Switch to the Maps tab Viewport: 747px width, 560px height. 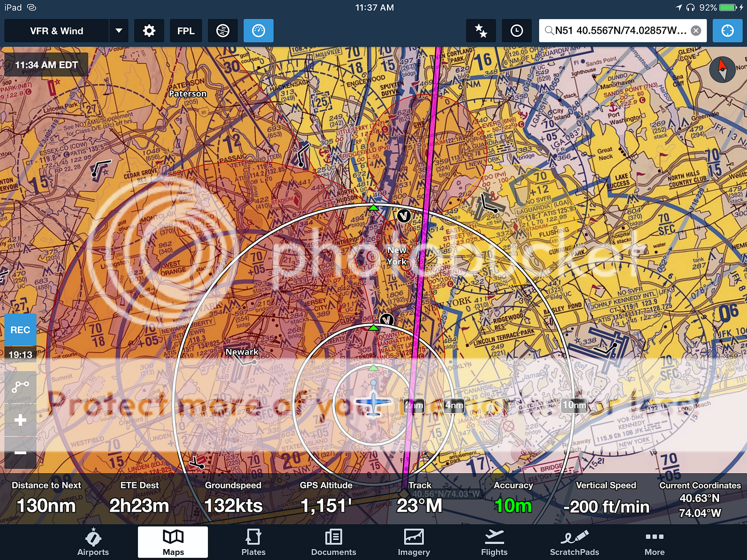coord(173,542)
